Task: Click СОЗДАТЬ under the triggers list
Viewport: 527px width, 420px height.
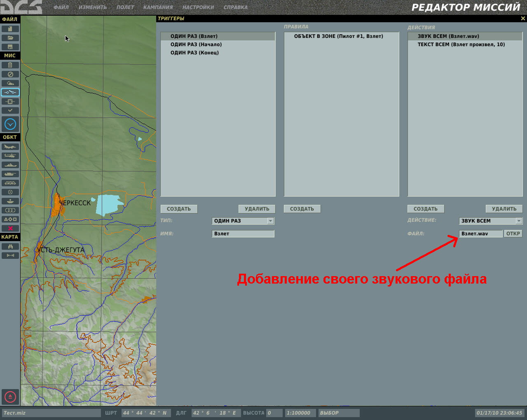Action: (179, 209)
